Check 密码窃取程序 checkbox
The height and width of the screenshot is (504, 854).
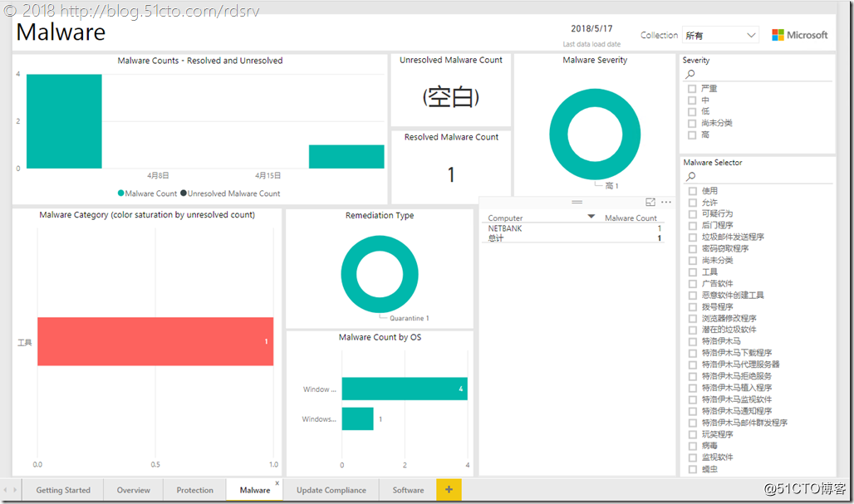(x=693, y=249)
